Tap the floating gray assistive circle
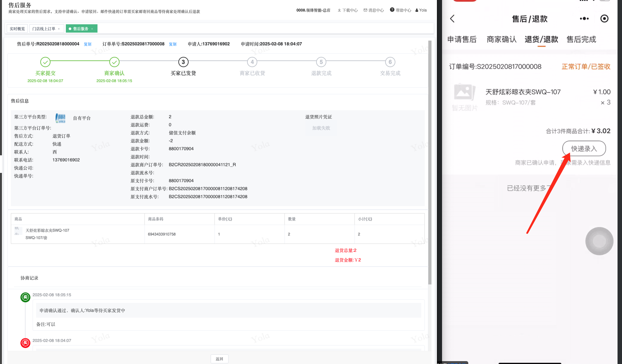 [599, 241]
